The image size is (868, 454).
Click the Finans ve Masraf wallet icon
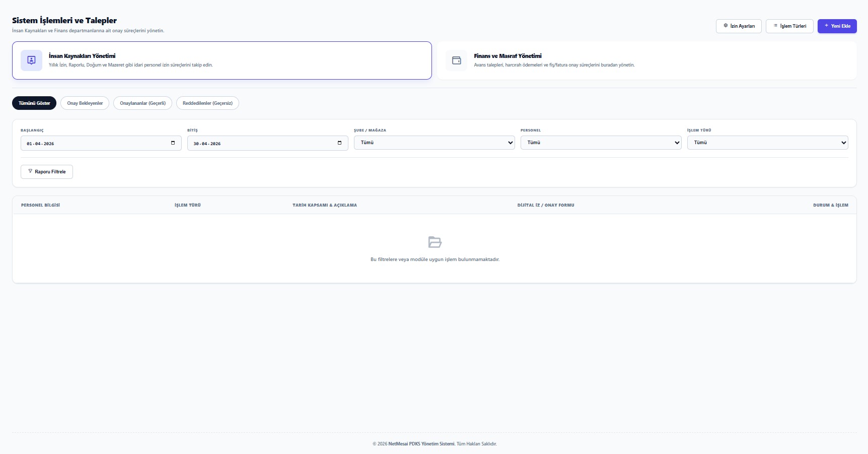[457, 60]
